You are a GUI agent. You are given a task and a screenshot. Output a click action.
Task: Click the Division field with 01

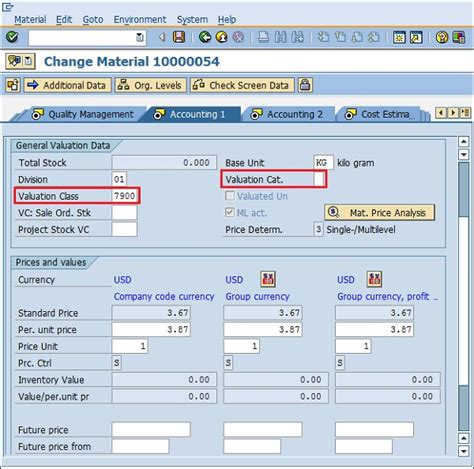[x=119, y=179]
